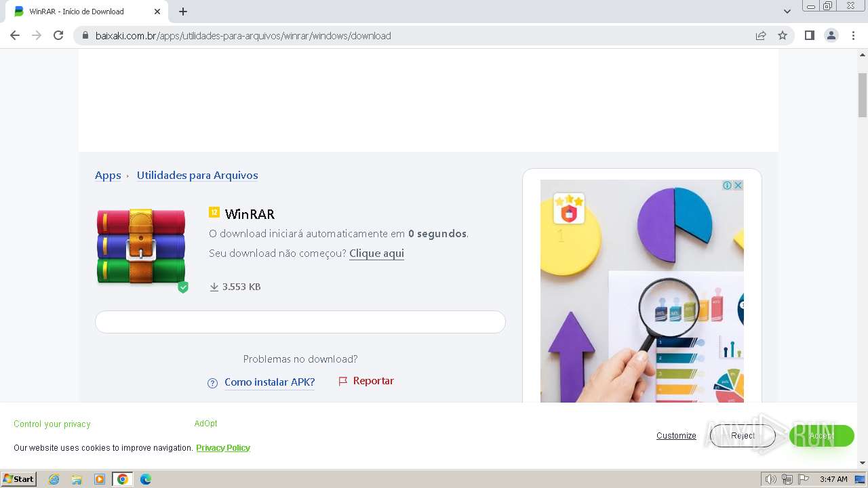868x488 pixels.
Task: Customize cookie preferences
Action: 676,436
